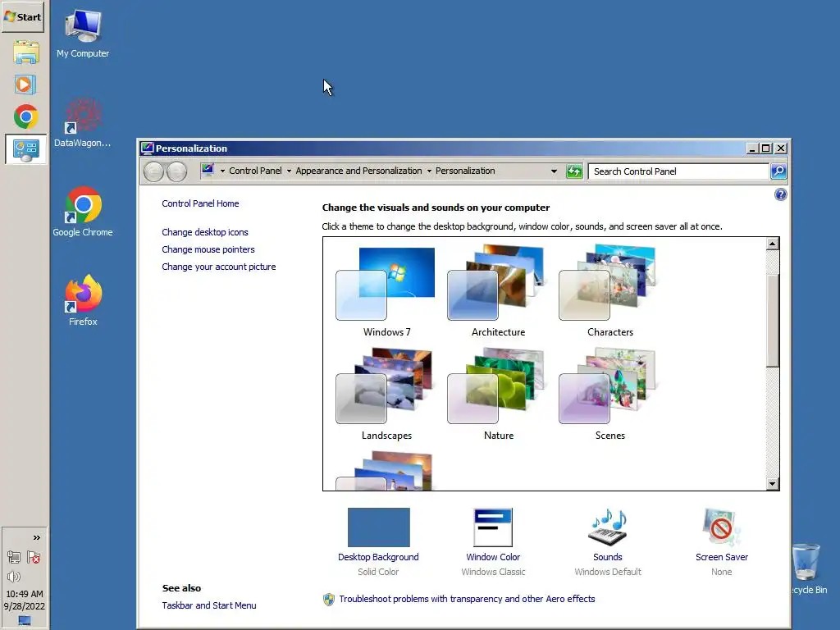Open Troubleshoot problems with transparency link
Screen dimensions: 840x630
point(467,599)
